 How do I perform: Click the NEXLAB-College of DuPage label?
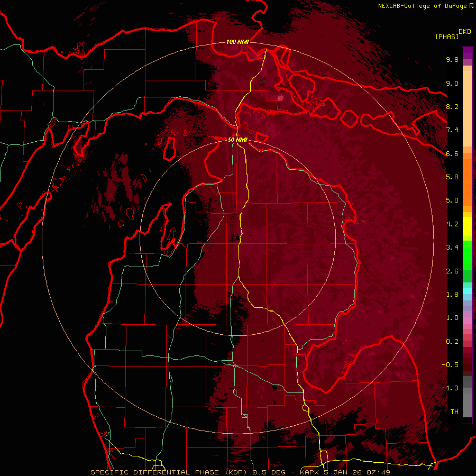point(422,6)
